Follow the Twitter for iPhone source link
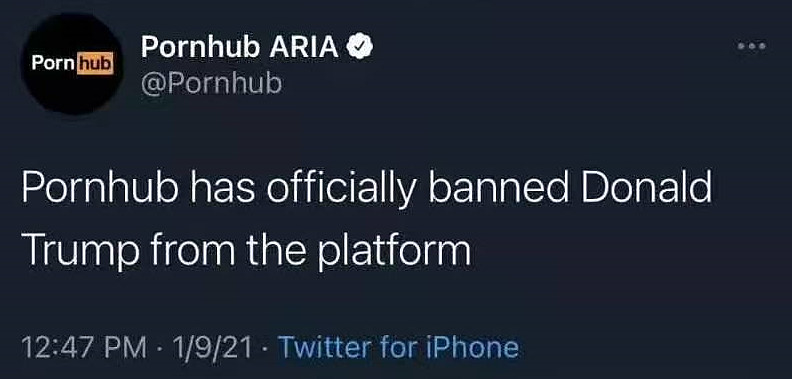The width and height of the screenshot is (792, 379). tap(399, 347)
